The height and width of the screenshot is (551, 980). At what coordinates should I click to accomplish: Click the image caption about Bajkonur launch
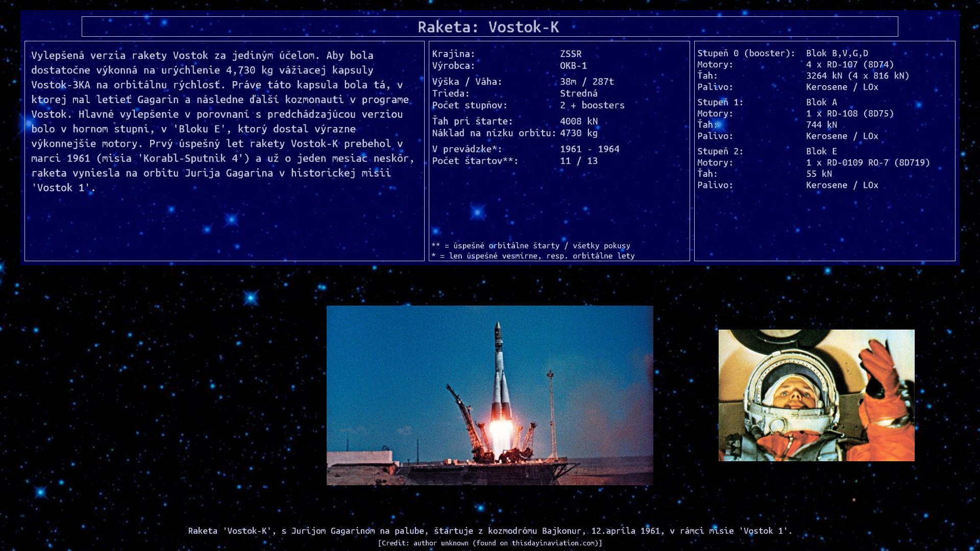click(489, 531)
